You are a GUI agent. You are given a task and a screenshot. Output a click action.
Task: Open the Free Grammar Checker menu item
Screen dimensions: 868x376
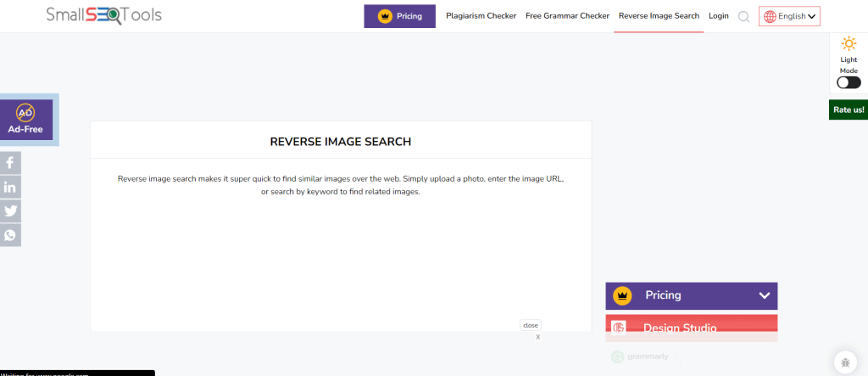coord(567,16)
